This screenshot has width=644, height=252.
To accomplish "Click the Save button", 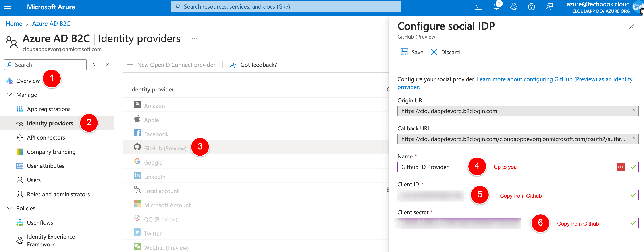I will click(x=412, y=52).
